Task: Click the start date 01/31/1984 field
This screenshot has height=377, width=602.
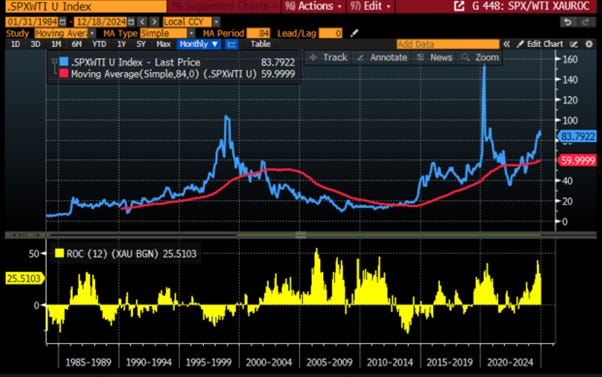Action: [x=33, y=22]
